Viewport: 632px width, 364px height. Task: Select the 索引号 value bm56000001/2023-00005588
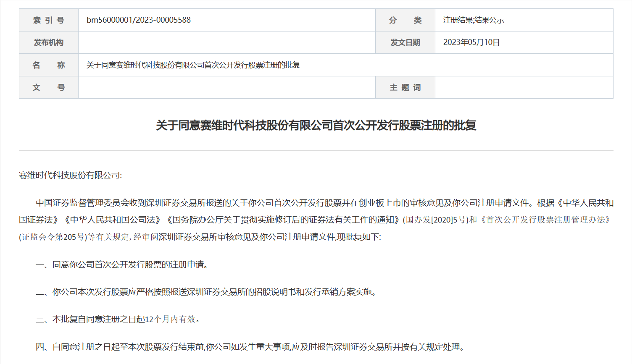click(138, 20)
